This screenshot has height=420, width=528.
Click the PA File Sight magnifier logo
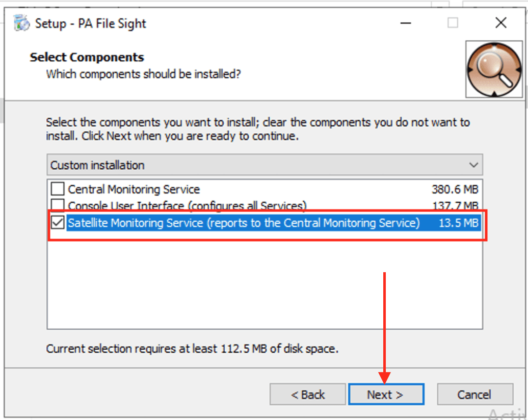[x=494, y=69]
